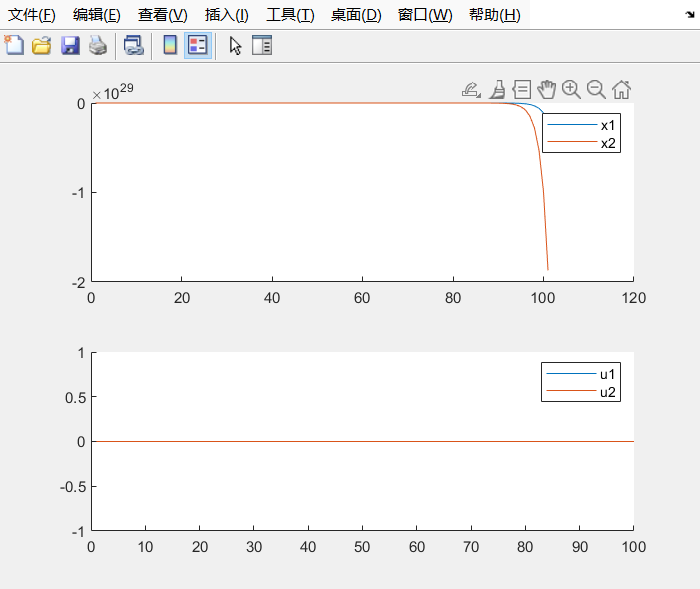Viewport: 700px width, 589px height.
Task: Select the Edit Plot arrow tool
Action: (x=235, y=45)
